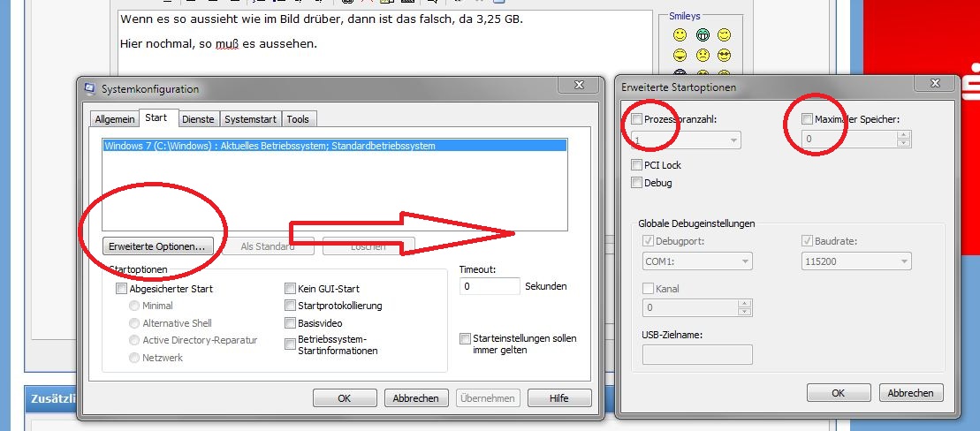Confirm Erweiterte Startoptionen with OK
Screen dimensions: 980x431
[838, 393]
